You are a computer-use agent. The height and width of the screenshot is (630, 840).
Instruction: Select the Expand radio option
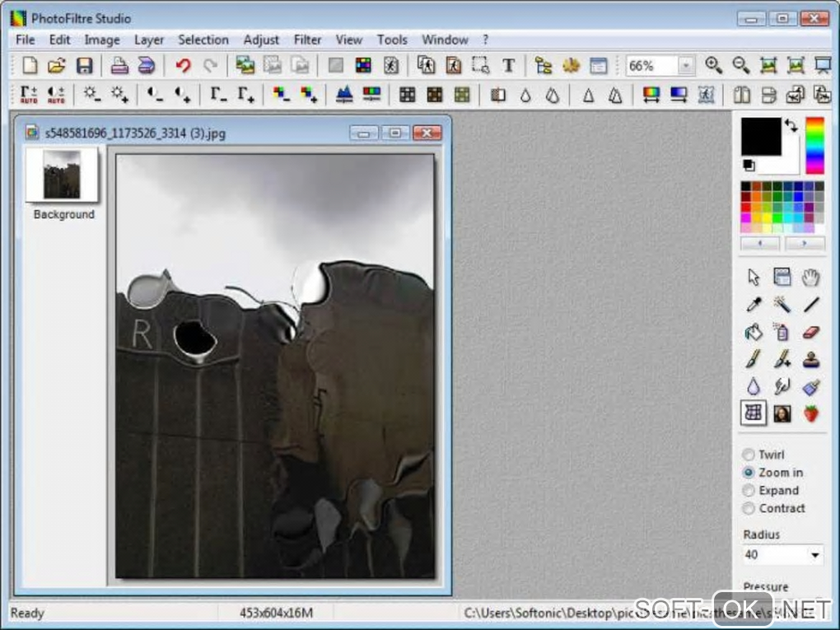pos(748,491)
